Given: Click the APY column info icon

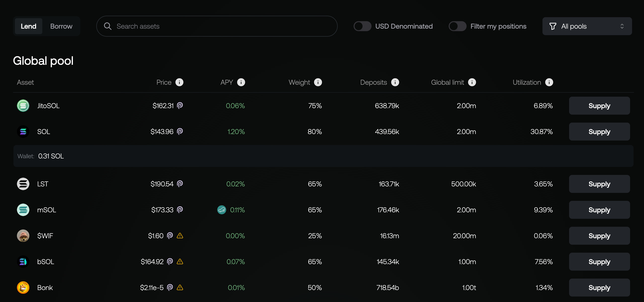Looking at the screenshot, I should [x=241, y=82].
